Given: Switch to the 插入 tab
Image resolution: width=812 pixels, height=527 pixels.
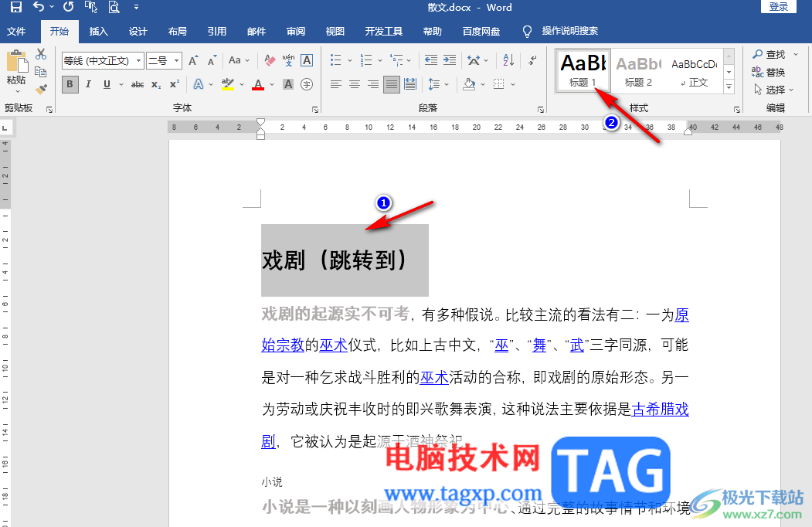Looking at the screenshot, I should point(98,32).
